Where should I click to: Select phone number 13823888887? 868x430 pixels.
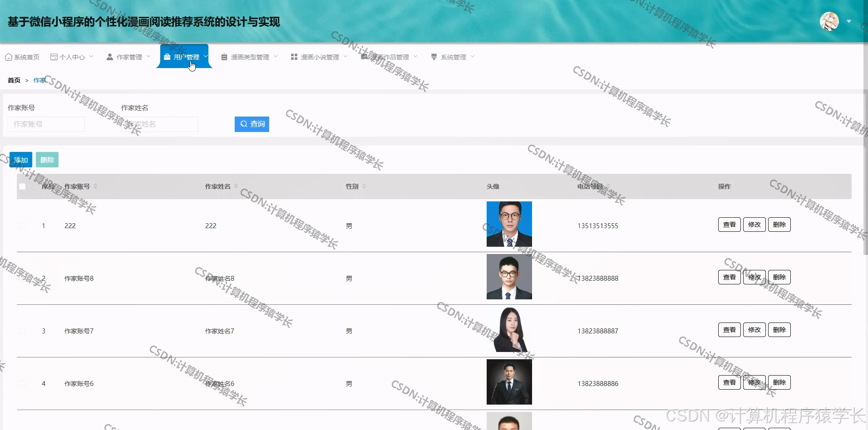click(x=598, y=331)
